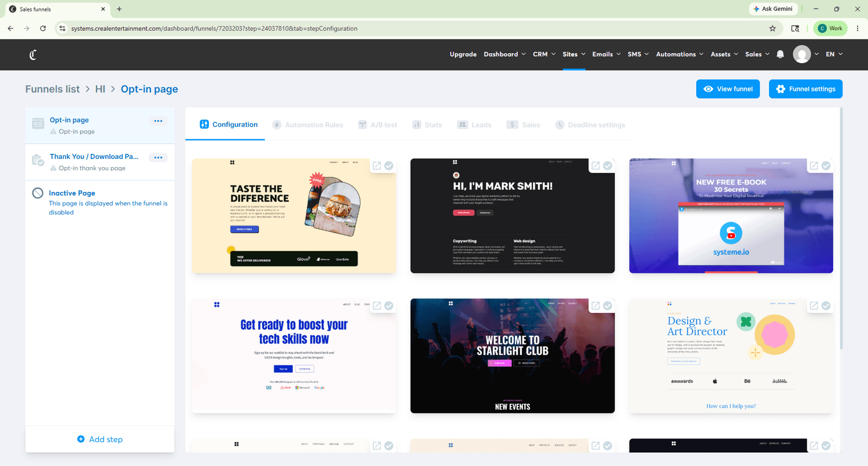This screenshot has width=868, height=466.
Task: Select the Mark Smith template checkmark
Action: (608, 166)
